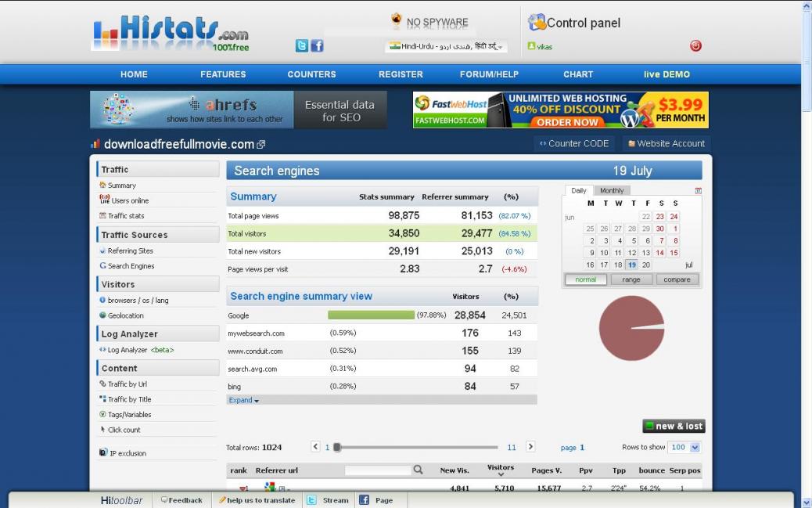This screenshot has height=508, width=812.
Task: Click the search magnifier in Referrer url column
Action: (x=418, y=470)
